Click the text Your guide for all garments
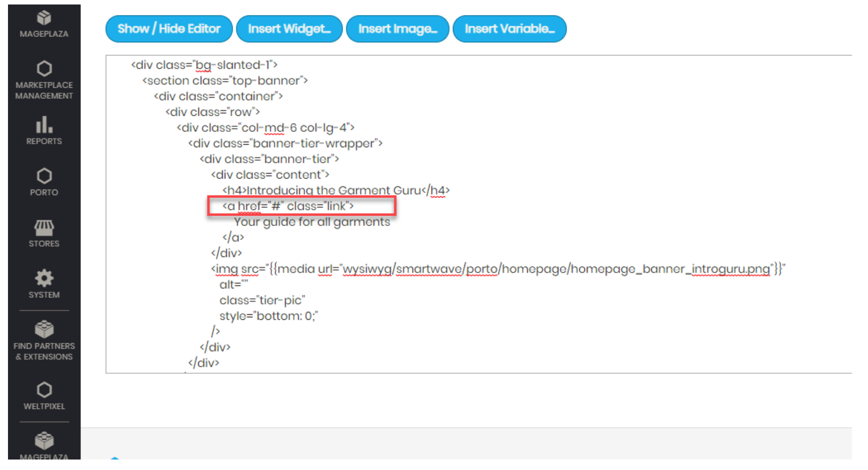This screenshot has height=470, width=868. (x=312, y=222)
